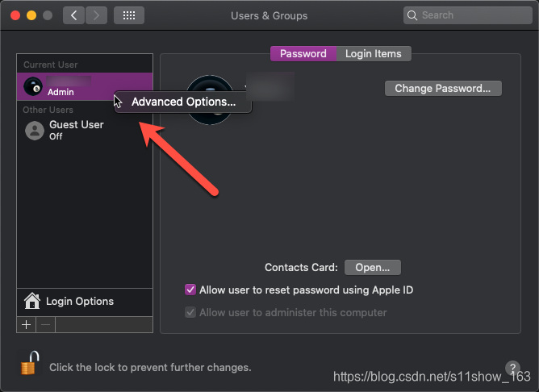Viewport: 539px width, 392px height.
Task: Select the Admin current user row
Action: [x=85, y=86]
